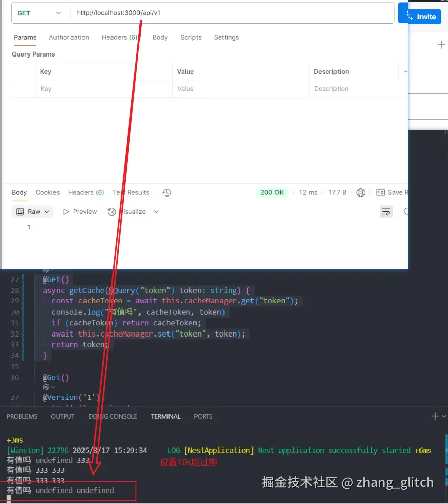This screenshot has width=448, height=504.
Task: Click the table options dots in header row
Action: (x=405, y=71)
